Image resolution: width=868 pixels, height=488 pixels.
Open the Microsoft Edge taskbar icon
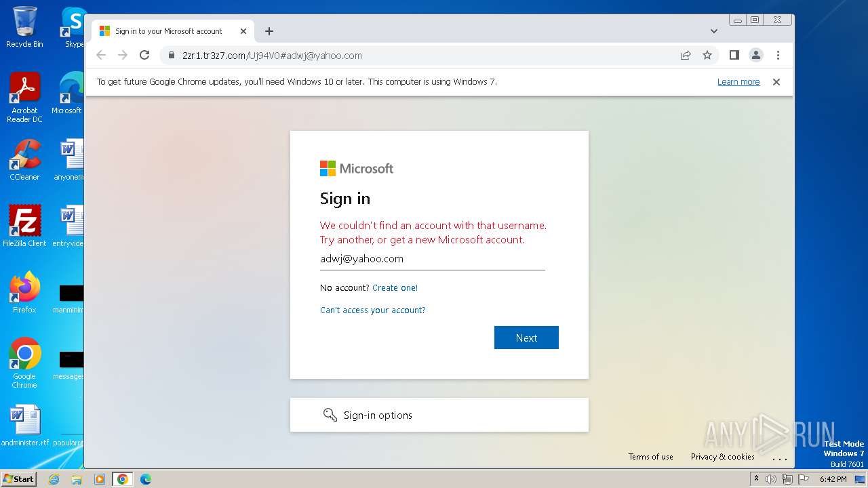146,479
